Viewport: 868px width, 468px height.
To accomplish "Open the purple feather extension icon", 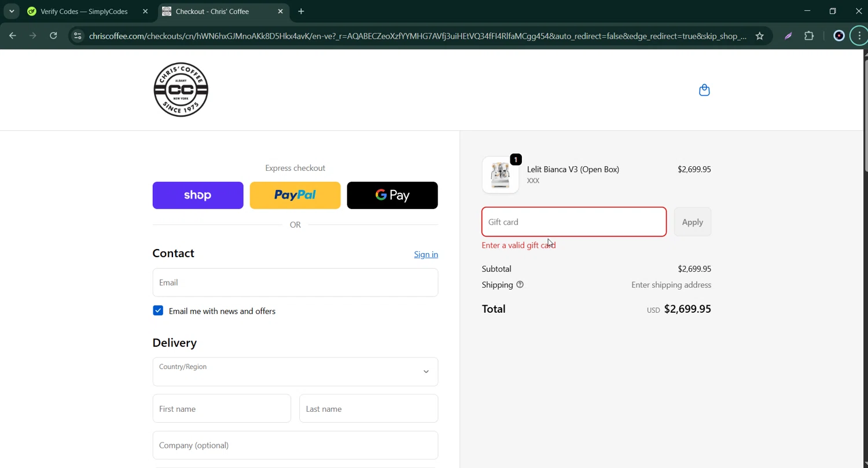I will click(x=788, y=36).
